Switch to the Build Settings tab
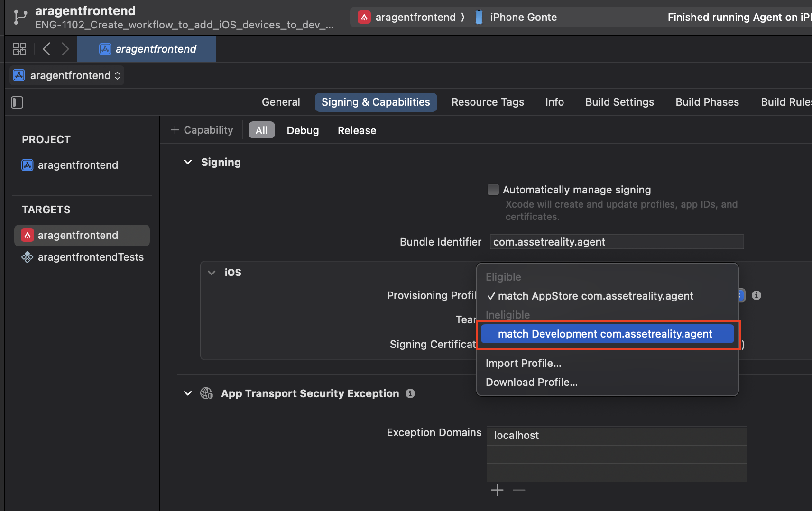The image size is (812, 511). click(x=619, y=102)
